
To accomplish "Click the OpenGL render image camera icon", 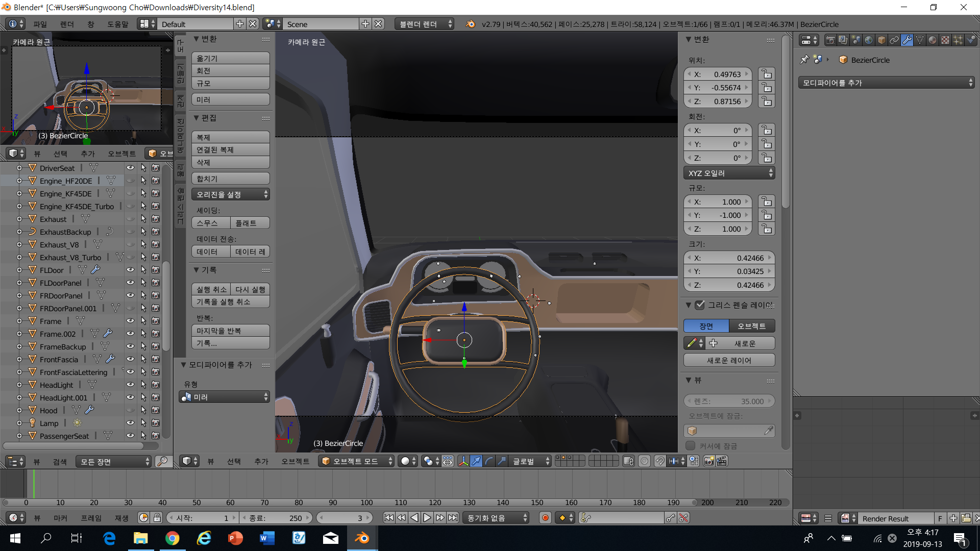I will (709, 461).
